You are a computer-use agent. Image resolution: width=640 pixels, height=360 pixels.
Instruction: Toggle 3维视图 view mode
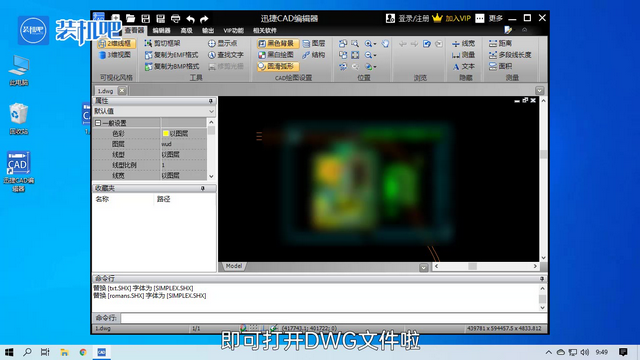pyautogui.click(x=116, y=55)
